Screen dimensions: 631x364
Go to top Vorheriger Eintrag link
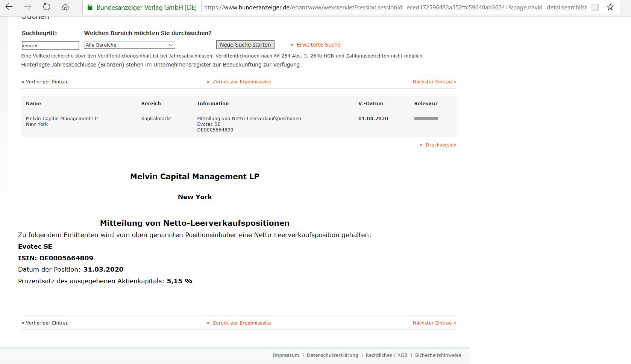click(45, 82)
